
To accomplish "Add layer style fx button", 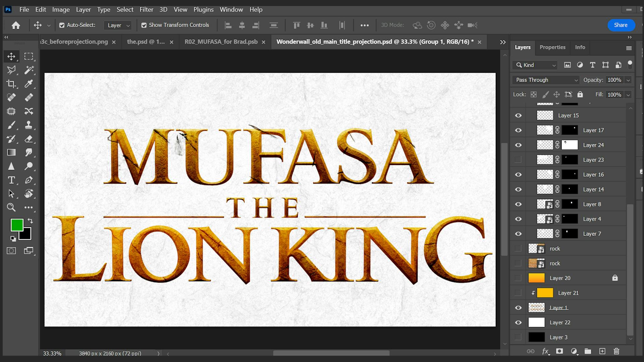I will pos(545,351).
